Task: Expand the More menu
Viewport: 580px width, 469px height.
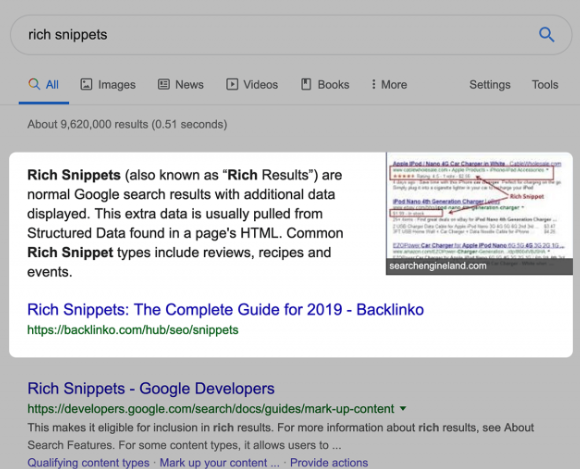Action: 389,85
